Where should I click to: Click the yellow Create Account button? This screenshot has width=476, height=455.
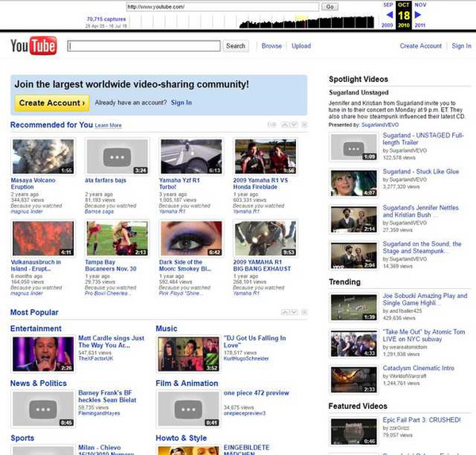point(52,103)
